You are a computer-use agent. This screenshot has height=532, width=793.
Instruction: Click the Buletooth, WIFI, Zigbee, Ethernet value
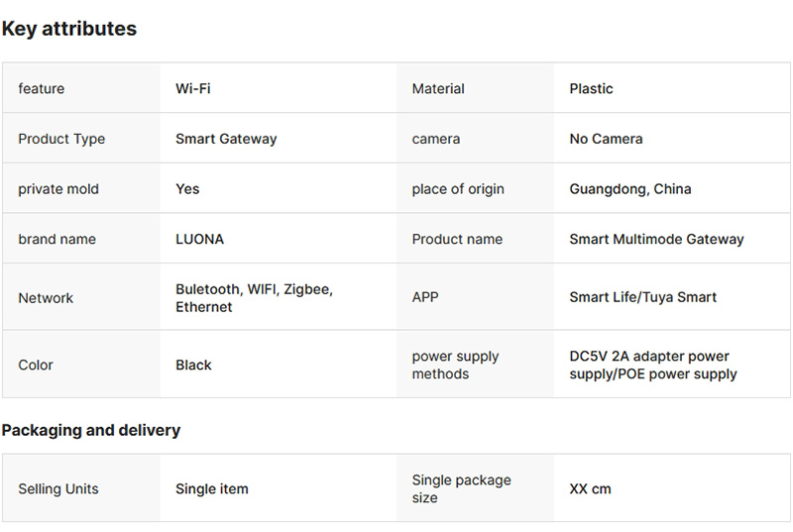254,297
